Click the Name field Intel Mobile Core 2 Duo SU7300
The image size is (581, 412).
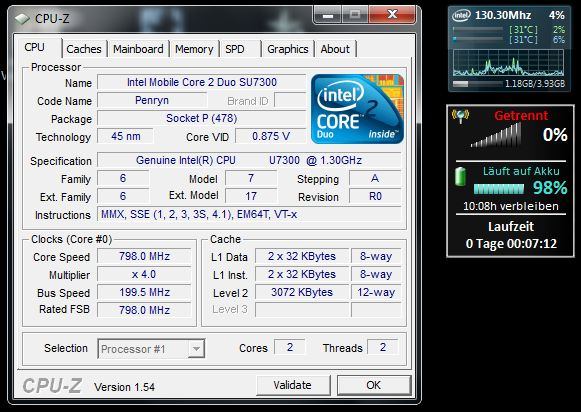202,82
